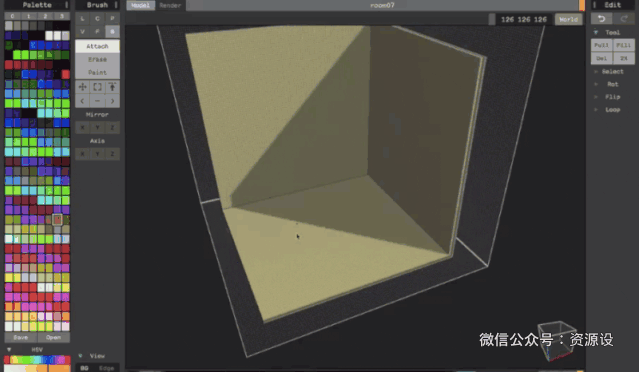Click the orange marker beside the title bar

pos(582,5)
